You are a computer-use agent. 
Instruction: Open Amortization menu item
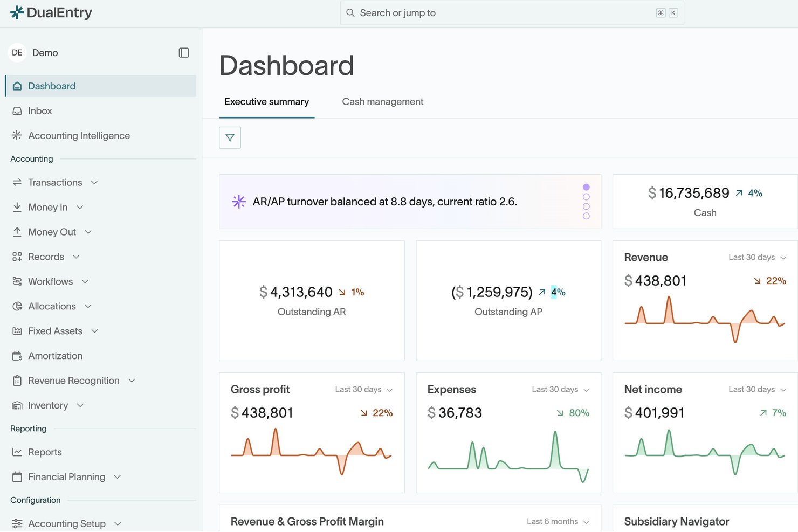[101, 356]
